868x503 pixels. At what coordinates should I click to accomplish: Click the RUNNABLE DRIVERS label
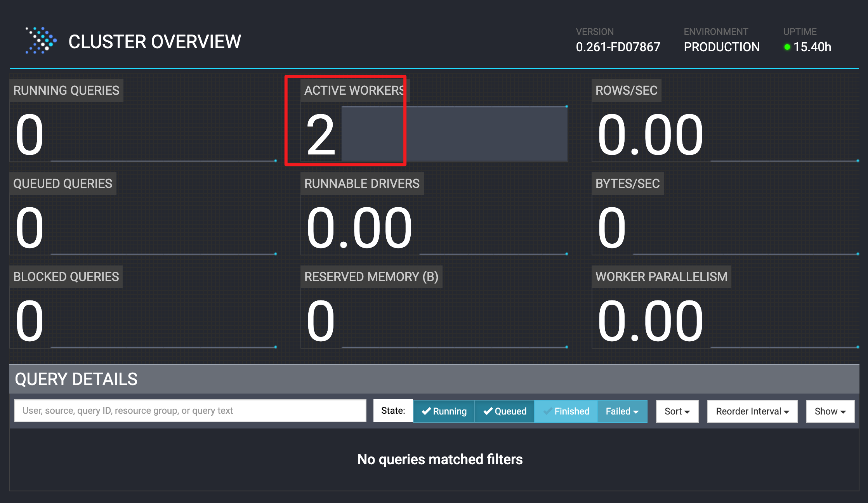click(x=362, y=184)
